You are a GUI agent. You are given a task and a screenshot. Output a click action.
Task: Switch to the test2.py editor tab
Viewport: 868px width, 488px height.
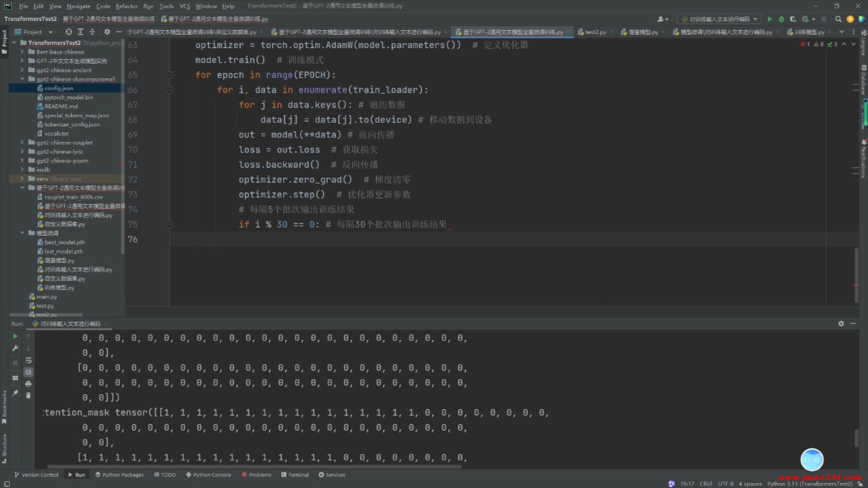point(594,32)
